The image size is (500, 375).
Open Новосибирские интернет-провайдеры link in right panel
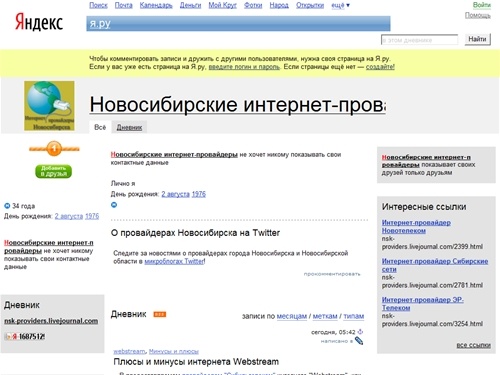[x=426, y=161]
